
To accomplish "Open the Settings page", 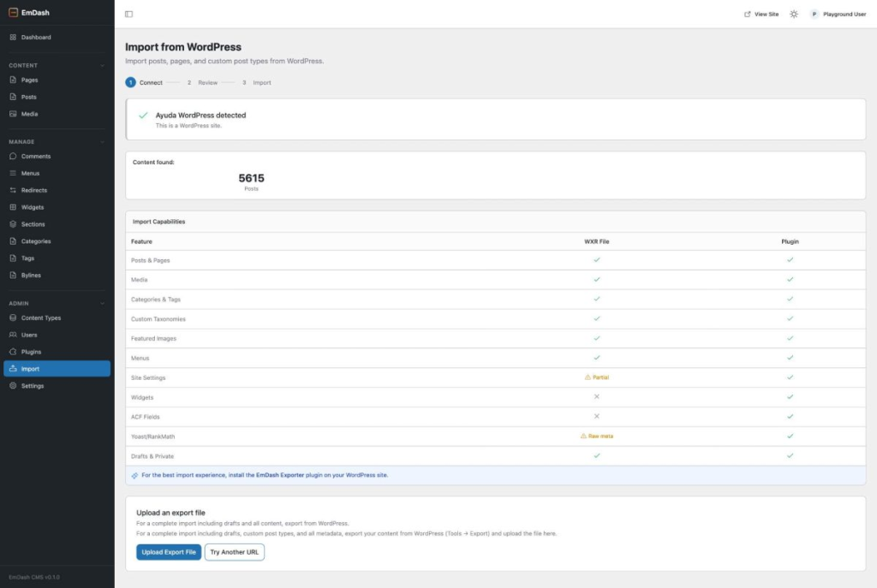I will coord(32,386).
